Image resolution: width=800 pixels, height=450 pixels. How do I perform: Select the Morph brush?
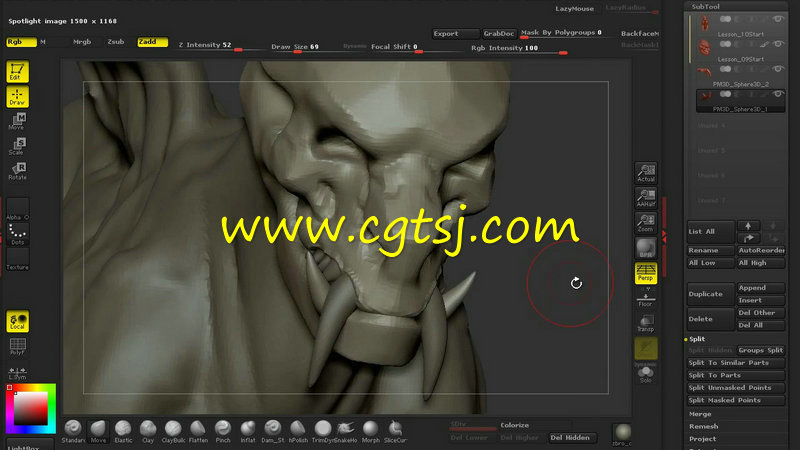click(371, 432)
